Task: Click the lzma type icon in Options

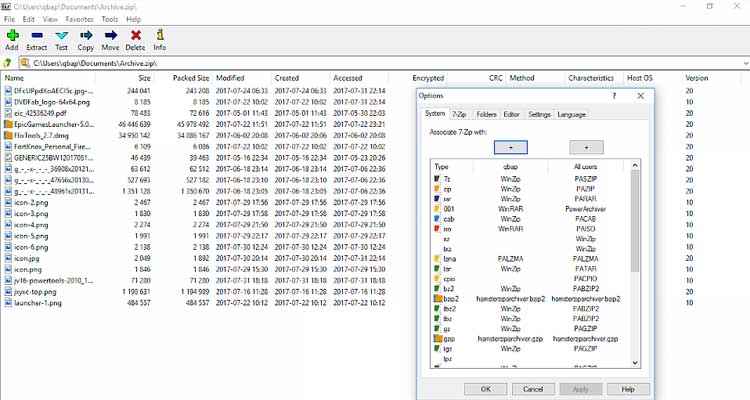Action: point(437,259)
